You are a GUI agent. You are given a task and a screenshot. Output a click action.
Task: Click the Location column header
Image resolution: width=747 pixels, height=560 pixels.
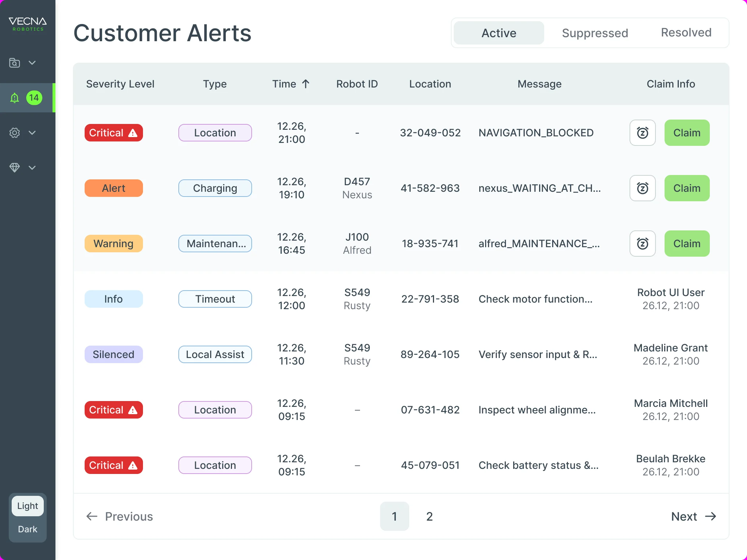click(x=430, y=84)
